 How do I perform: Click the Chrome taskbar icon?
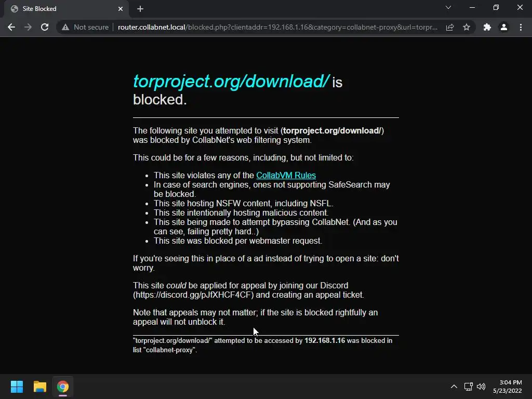click(63, 387)
